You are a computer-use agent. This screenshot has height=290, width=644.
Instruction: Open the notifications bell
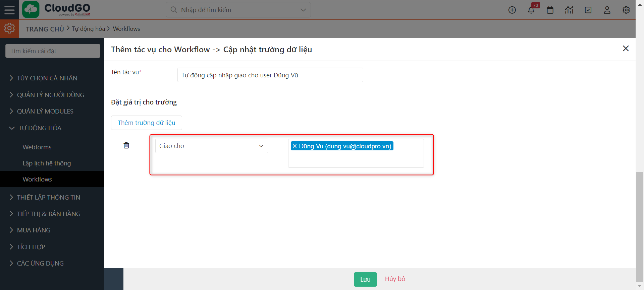531,10
